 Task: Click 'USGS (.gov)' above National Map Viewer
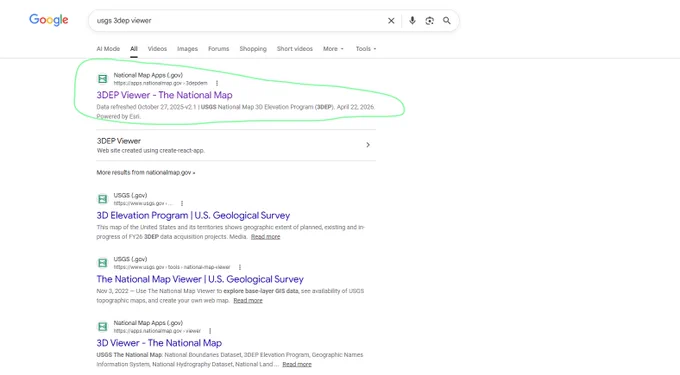coord(130,259)
